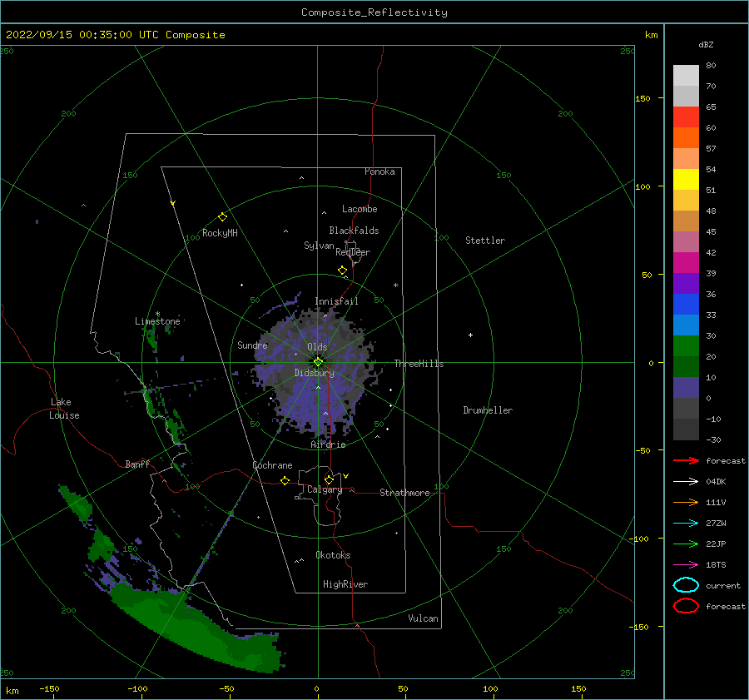Click the red forecast arrow in legend
Image resolution: width=749 pixels, height=700 pixels.
pos(686,460)
